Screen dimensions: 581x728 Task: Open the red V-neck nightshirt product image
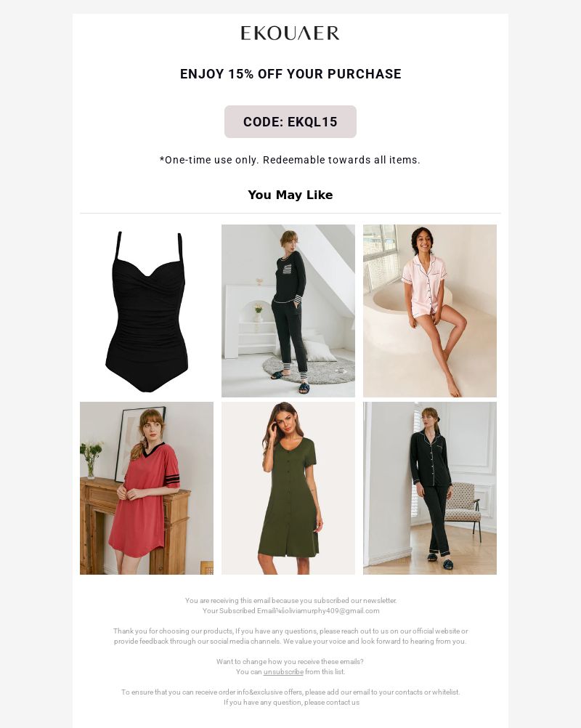coord(147,488)
